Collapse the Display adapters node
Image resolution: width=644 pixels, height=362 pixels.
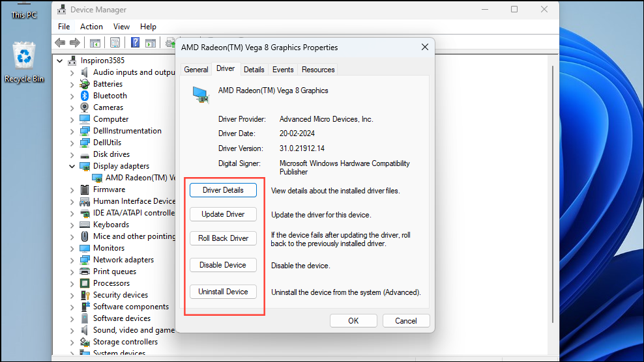[72, 166]
